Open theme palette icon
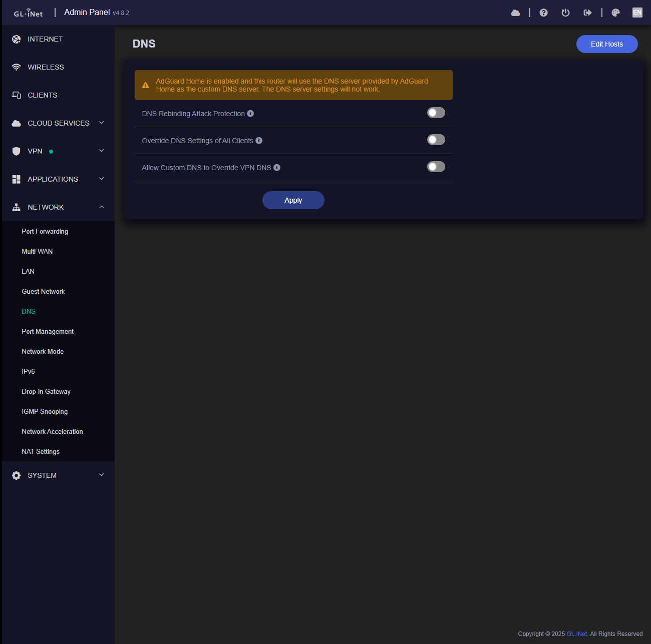This screenshot has width=651, height=644. (615, 13)
